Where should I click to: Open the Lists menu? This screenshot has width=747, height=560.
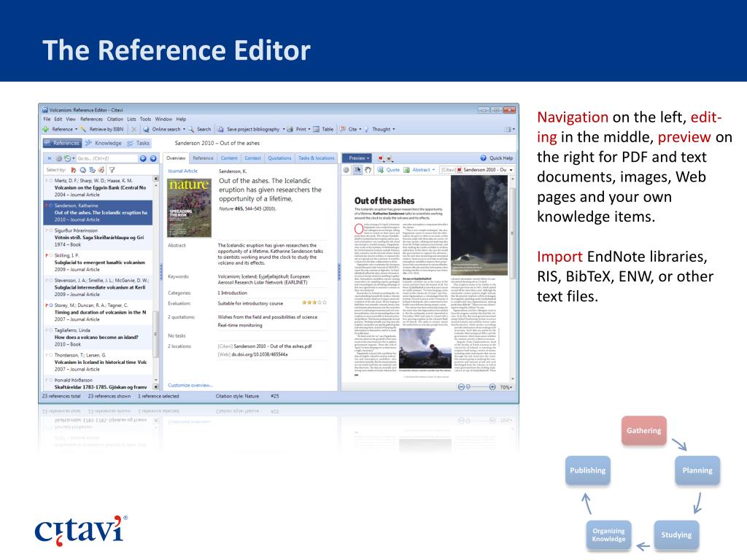131,119
